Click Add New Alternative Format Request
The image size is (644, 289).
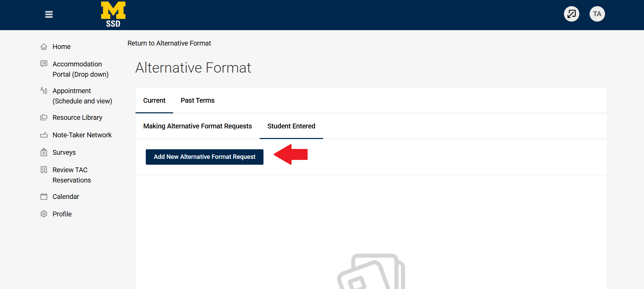pyautogui.click(x=205, y=157)
